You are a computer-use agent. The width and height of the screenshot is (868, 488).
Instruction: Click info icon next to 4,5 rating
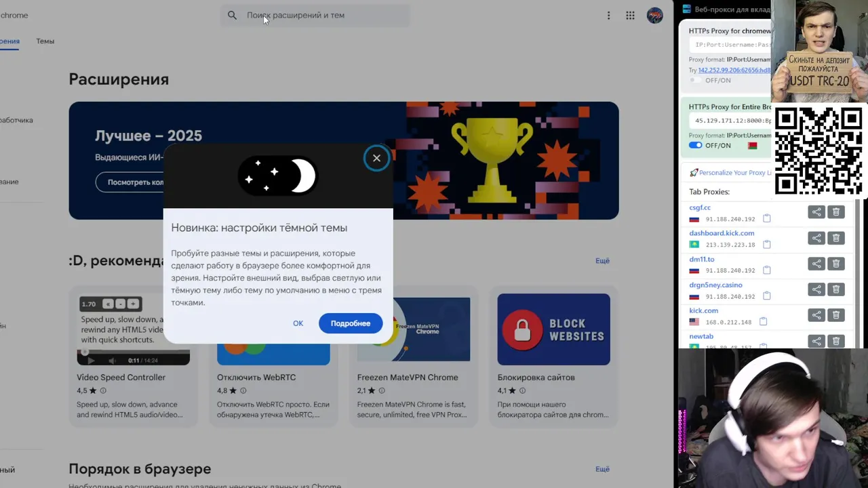(103, 391)
